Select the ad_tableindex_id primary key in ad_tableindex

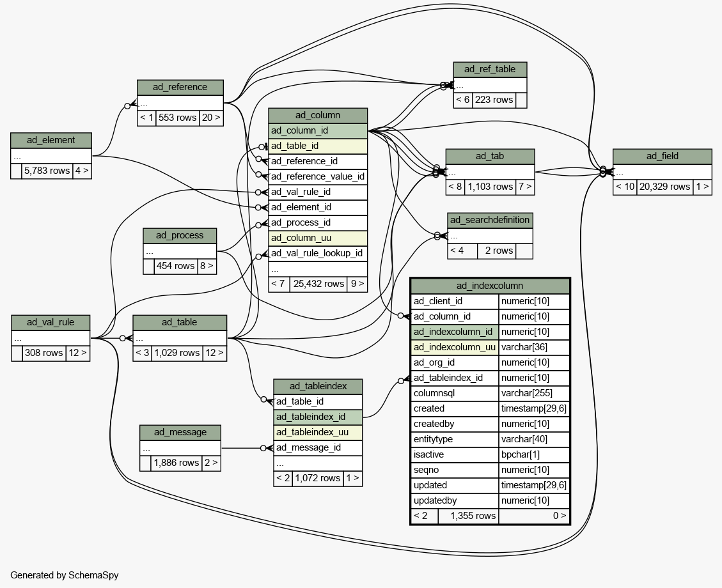(318, 417)
